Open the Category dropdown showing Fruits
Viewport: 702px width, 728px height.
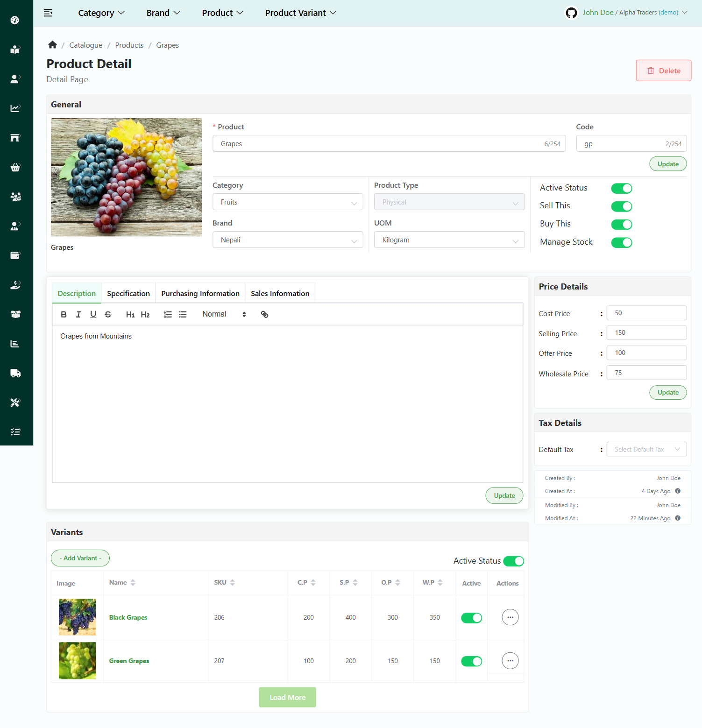point(288,202)
